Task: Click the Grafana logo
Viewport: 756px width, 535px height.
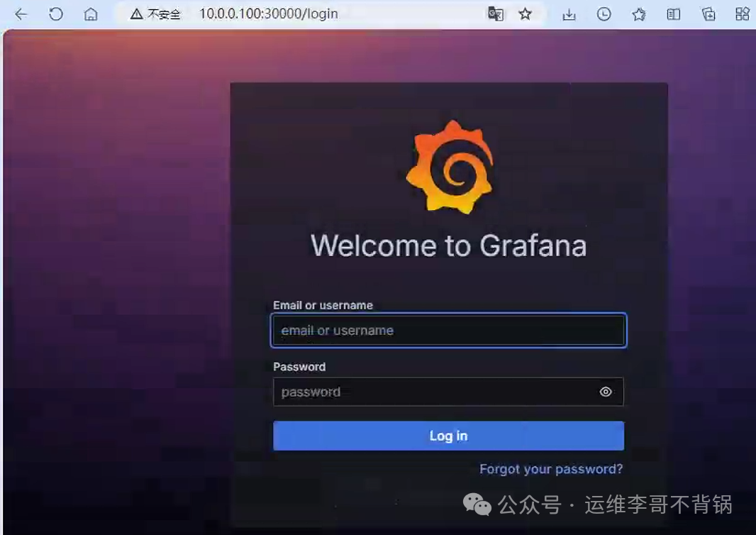Action: [x=450, y=167]
